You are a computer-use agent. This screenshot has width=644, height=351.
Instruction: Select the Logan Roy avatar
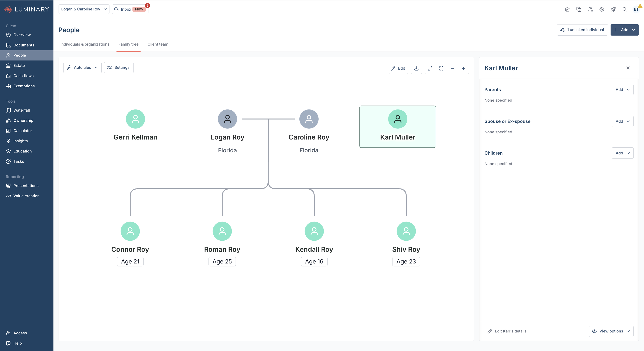click(x=227, y=119)
